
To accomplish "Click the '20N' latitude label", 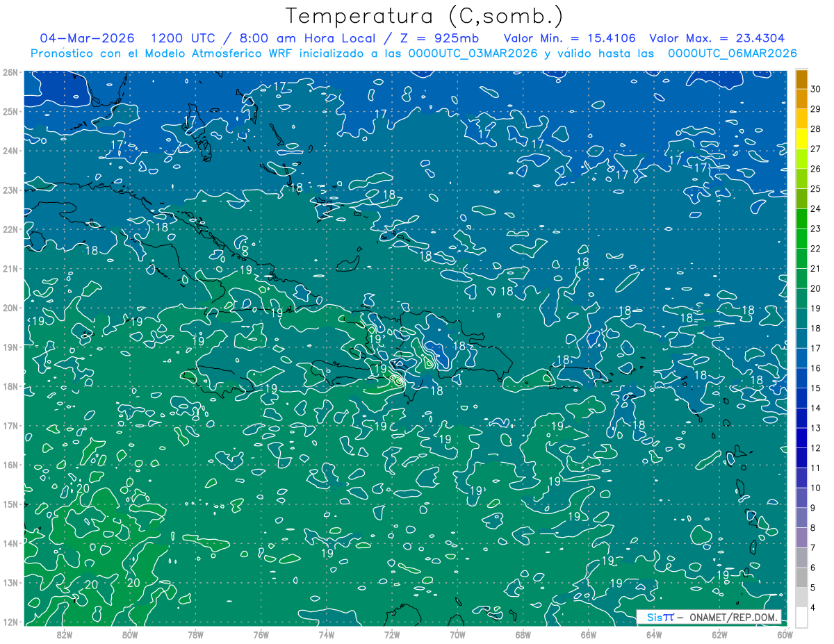I will point(10,308).
